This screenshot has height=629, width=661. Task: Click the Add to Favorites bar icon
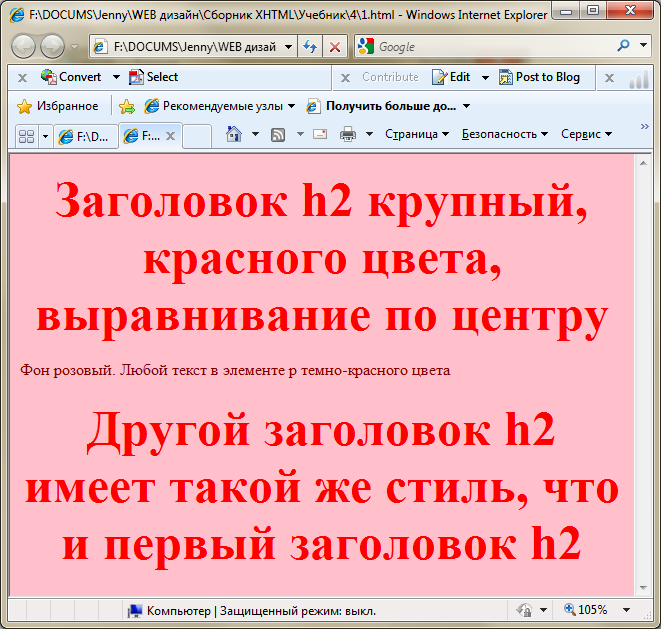click(x=127, y=106)
